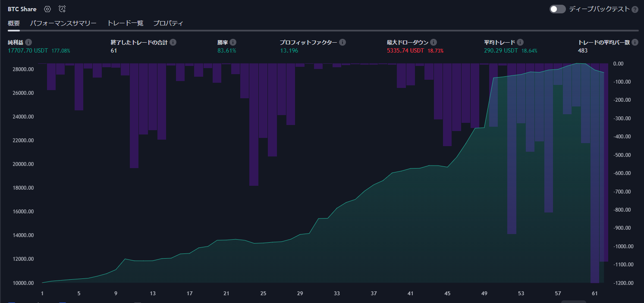Click average bars value 483
Image resolution: width=644 pixels, height=303 pixels.
click(x=583, y=50)
